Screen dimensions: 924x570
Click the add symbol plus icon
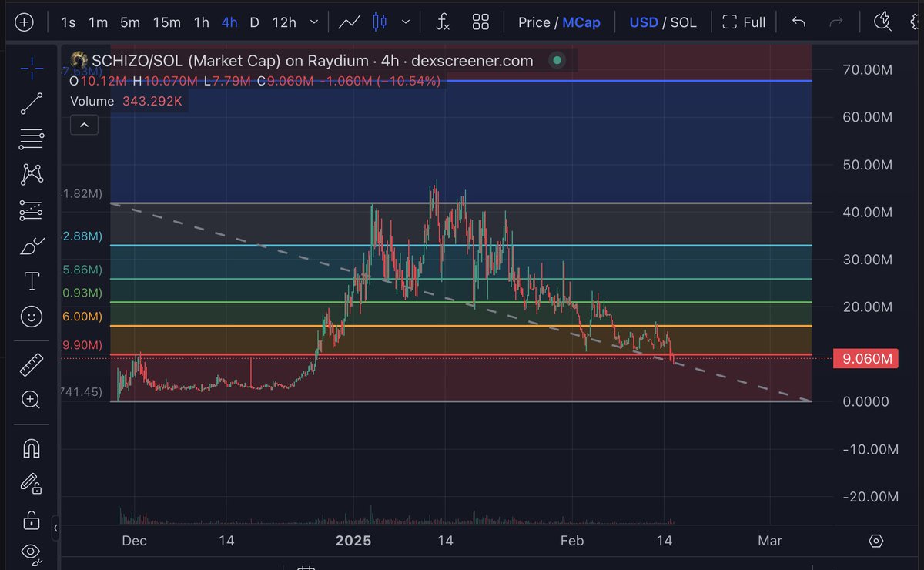pyautogui.click(x=25, y=22)
